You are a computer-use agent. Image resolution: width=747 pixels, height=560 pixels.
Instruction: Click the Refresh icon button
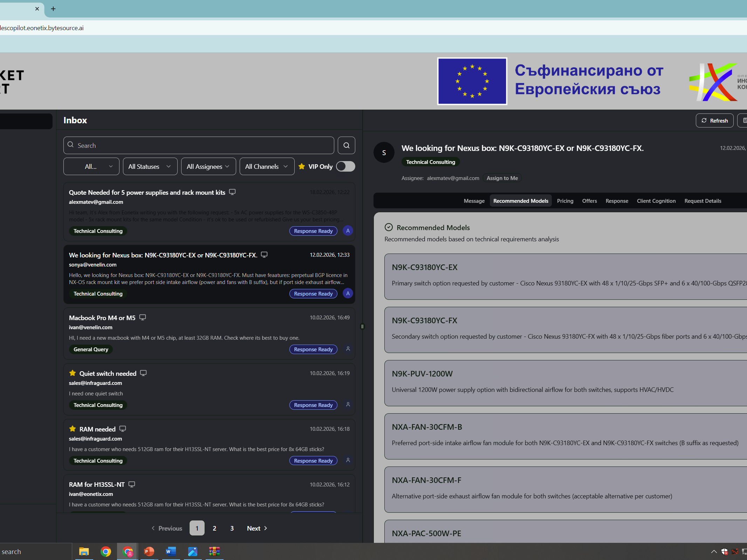tap(714, 120)
